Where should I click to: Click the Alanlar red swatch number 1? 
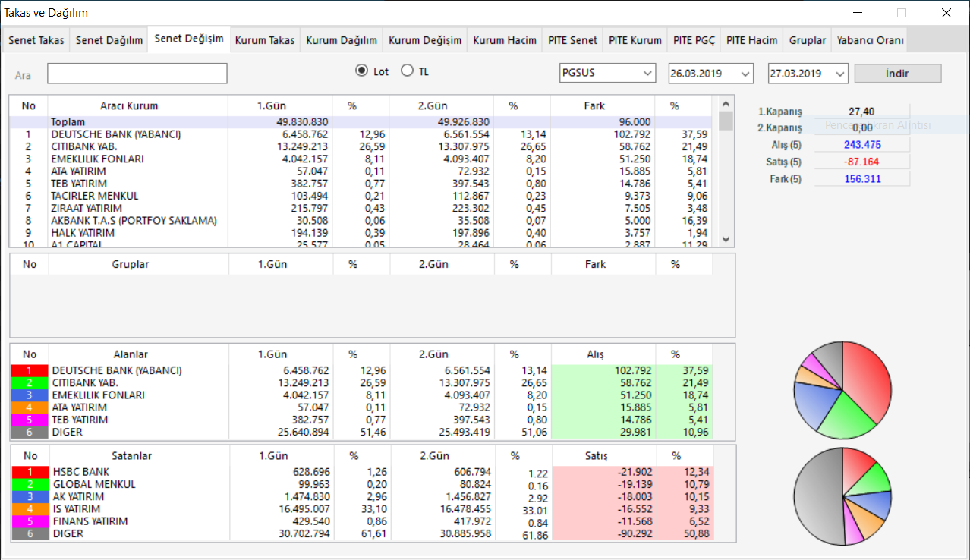29,370
